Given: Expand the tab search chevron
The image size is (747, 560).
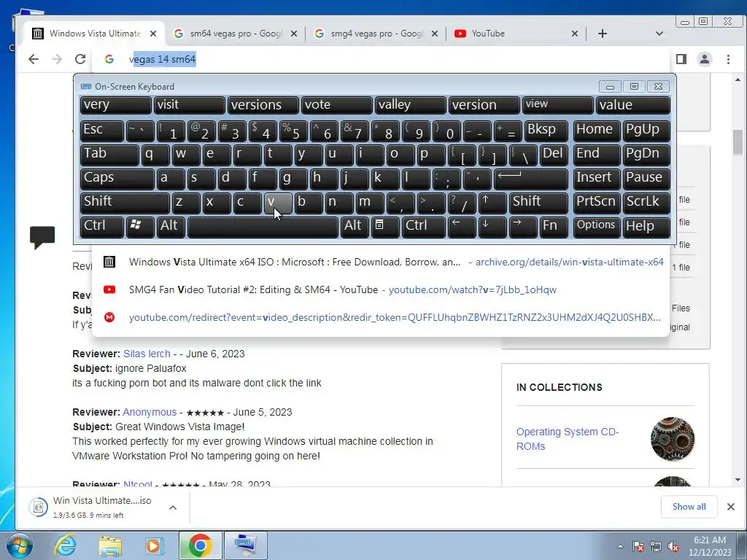Looking at the screenshot, I should pyautogui.click(x=659, y=34).
